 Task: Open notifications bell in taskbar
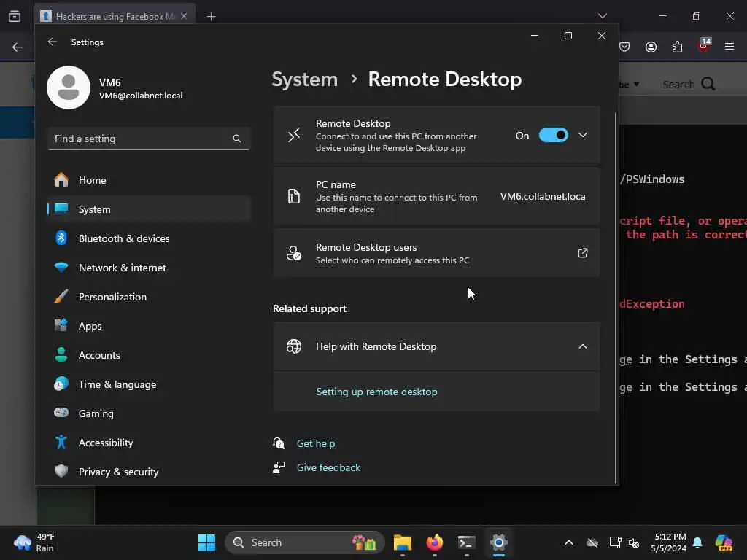pyautogui.click(x=697, y=542)
